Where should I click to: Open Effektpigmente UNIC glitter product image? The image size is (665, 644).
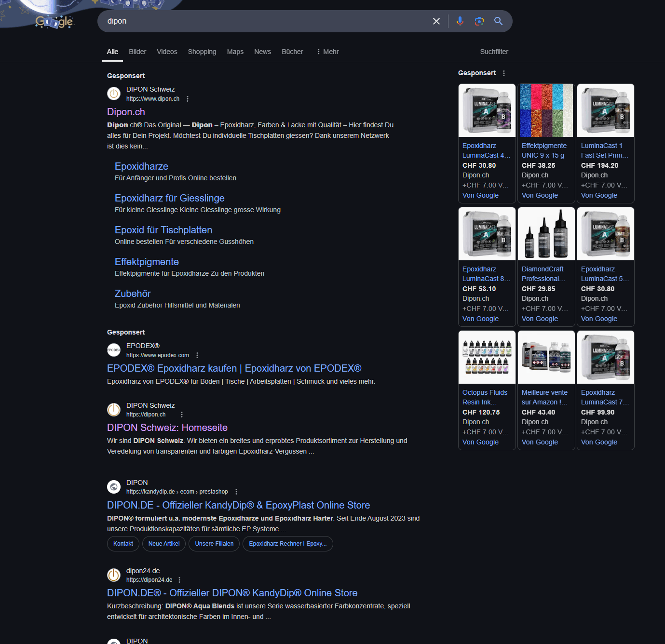coord(546,110)
